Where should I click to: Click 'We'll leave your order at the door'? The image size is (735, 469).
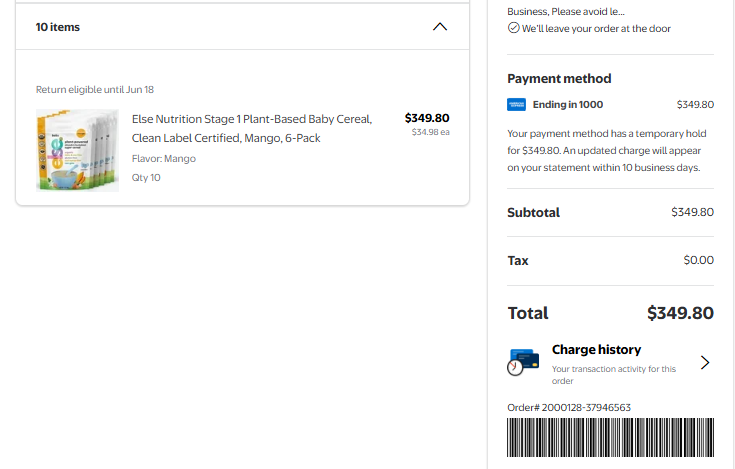pyautogui.click(x=596, y=29)
